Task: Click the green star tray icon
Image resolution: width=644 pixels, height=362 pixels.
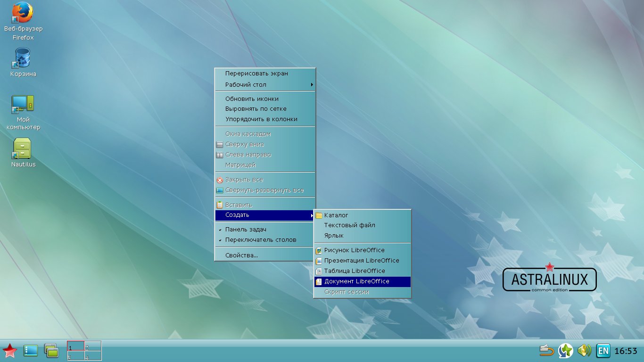Action: [x=566, y=350]
